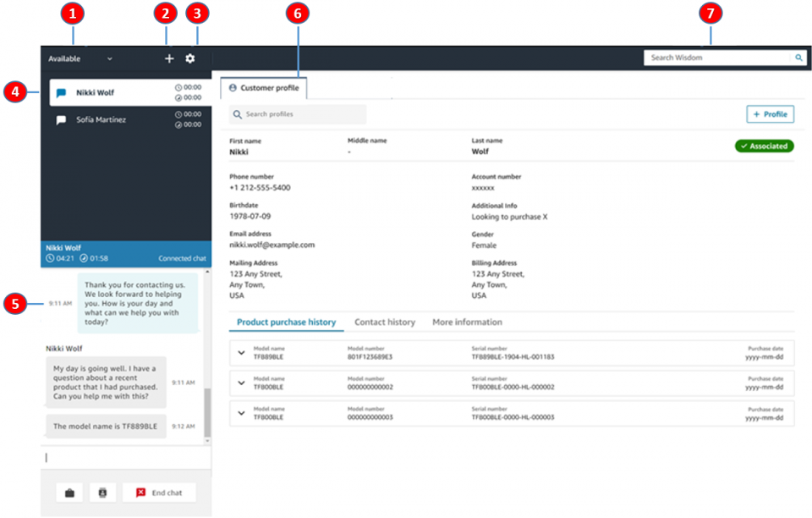The image size is (812, 518).
Task: Click the timer clock icon on Nikki Wolf's contact
Action: pyautogui.click(x=178, y=87)
